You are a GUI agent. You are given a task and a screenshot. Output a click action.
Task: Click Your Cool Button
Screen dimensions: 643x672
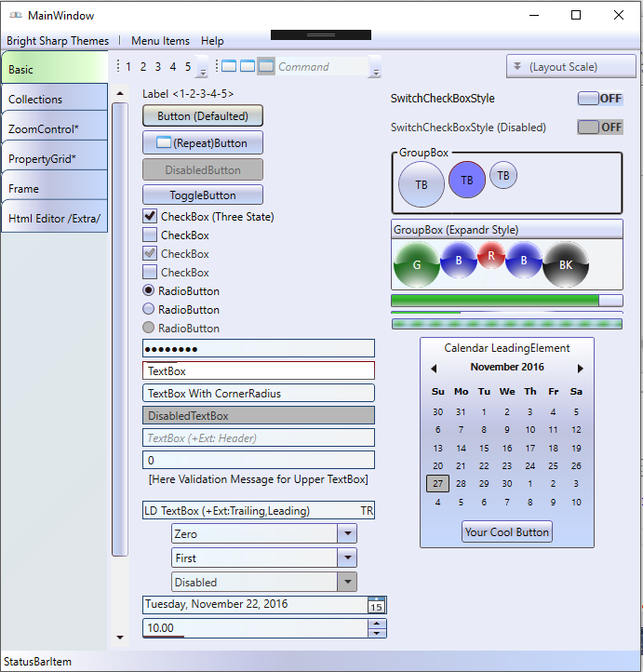click(x=507, y=532)
